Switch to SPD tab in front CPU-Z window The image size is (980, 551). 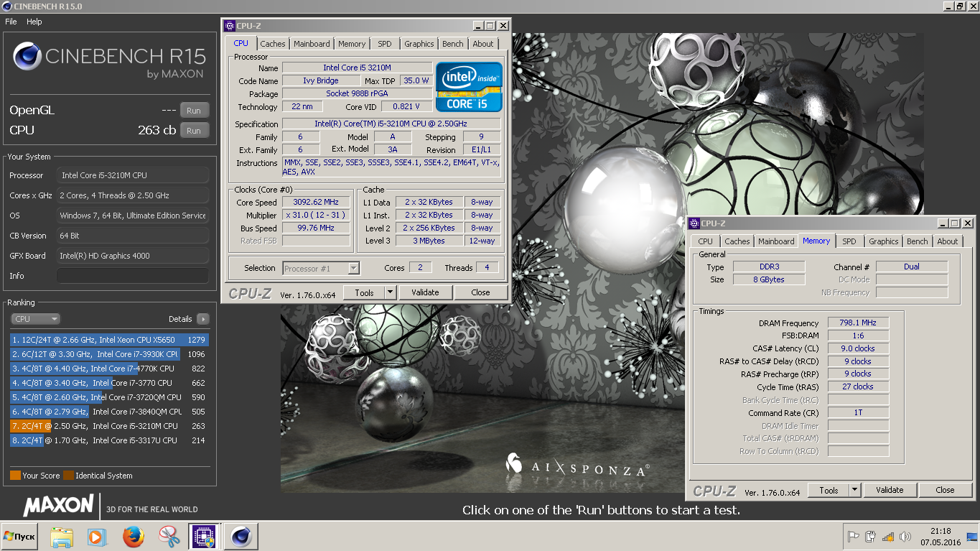coord(385,44)
